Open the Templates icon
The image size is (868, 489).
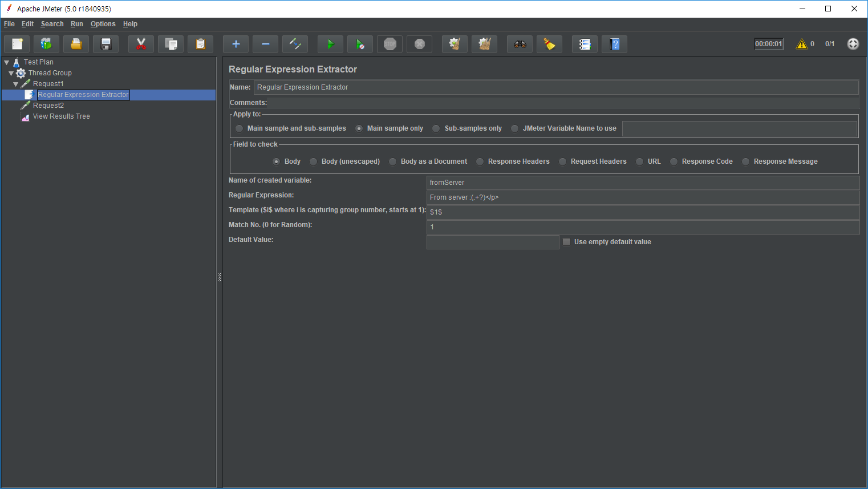(x=46, y=44)
